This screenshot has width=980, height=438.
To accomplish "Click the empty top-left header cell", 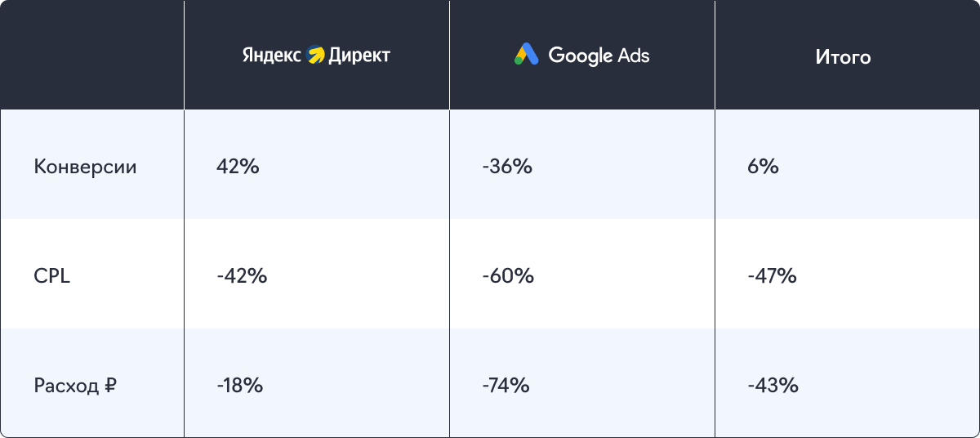I will click(x=91, y=56).
